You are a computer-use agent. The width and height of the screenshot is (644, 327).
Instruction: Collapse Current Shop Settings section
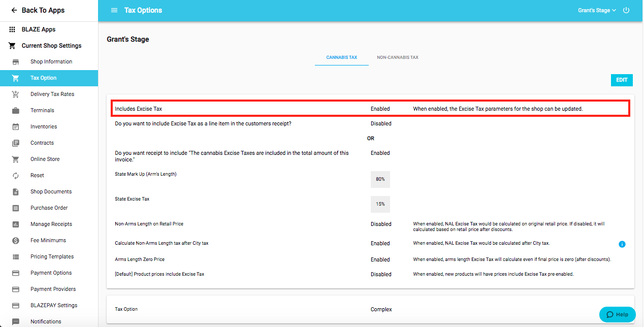(51, 46)
